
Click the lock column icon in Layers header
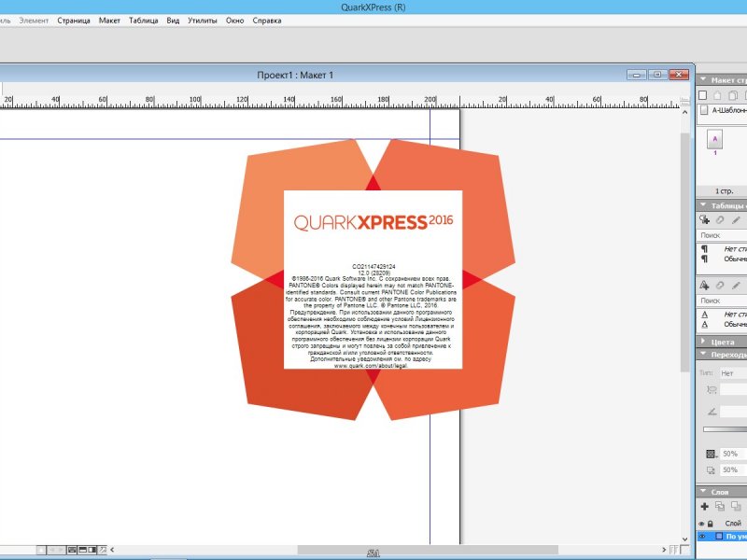pos(710,524)
